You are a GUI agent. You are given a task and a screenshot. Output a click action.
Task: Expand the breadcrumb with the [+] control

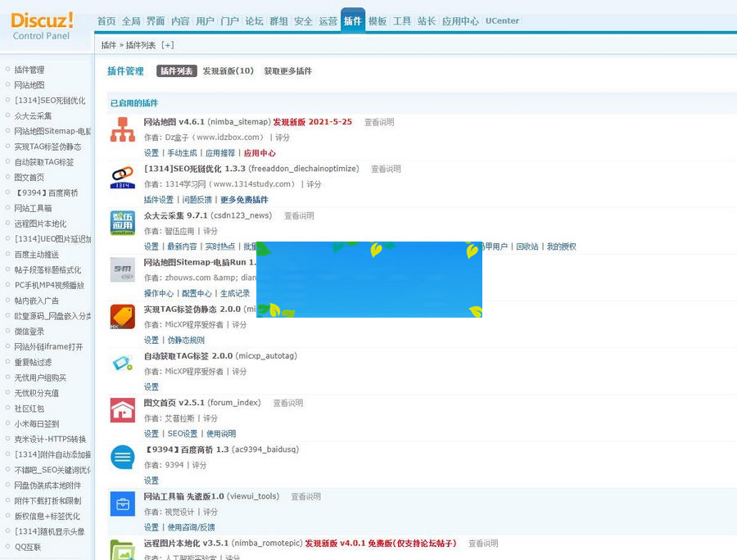tap(166, 45)
